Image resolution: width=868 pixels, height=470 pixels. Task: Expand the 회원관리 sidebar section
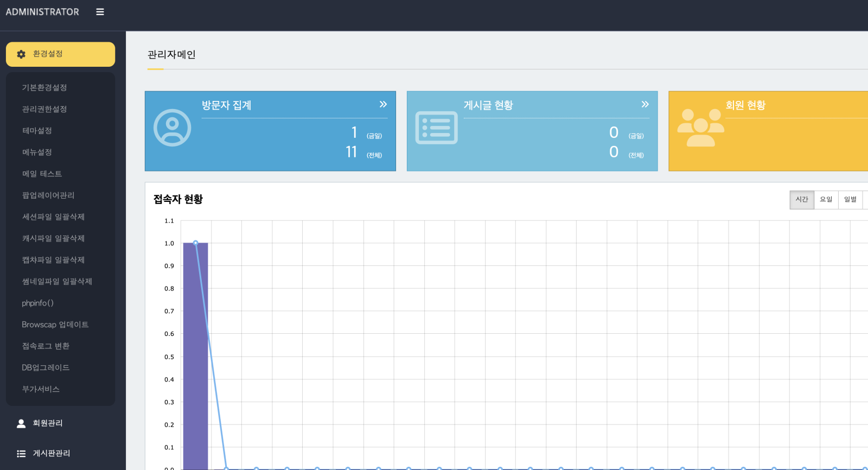point(48,423)
